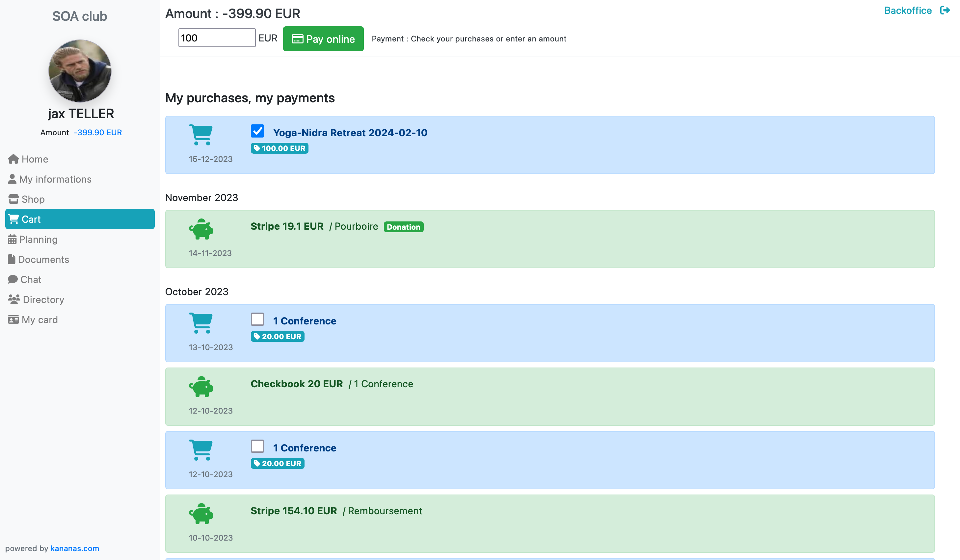Viewport: 960px width, 560px height.
Task: Click the Cart icon in sidebar menu
Action: coord(13,219)
